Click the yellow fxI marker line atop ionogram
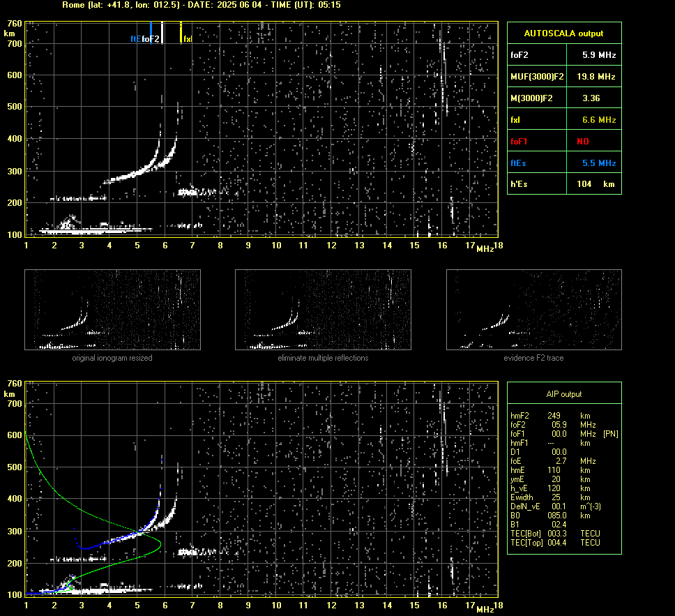Image resolution: width=675 pixels, height=616 pixels. click(x=181, y=32)
